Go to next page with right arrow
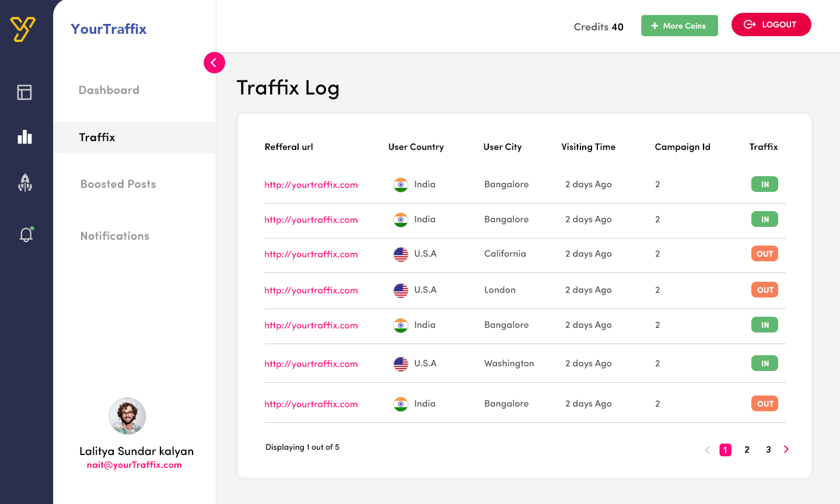840x504 pixels. (x=786, y=449)
